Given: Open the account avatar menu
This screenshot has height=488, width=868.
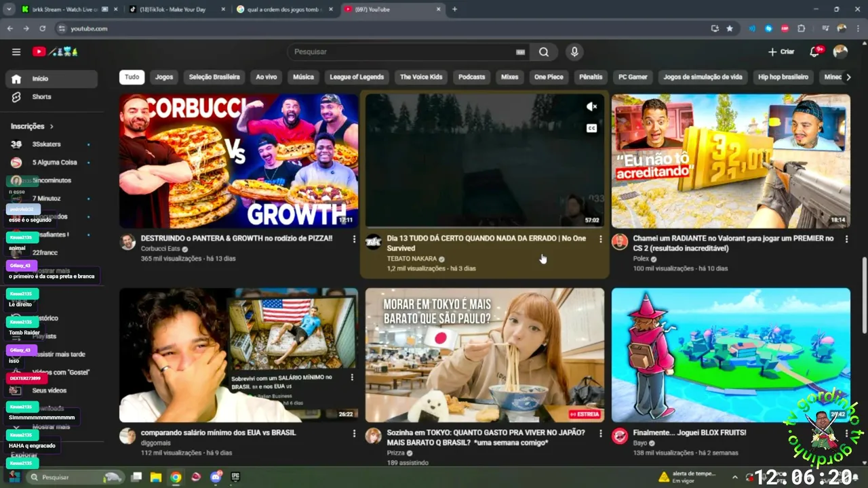Looking at the screenshot, I should point(840,52).
